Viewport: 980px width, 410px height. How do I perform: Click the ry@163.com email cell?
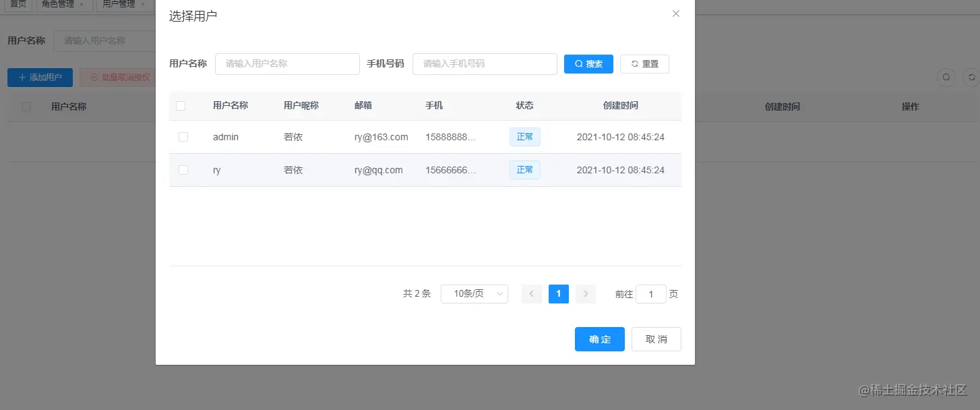click(x=381, y=137)
